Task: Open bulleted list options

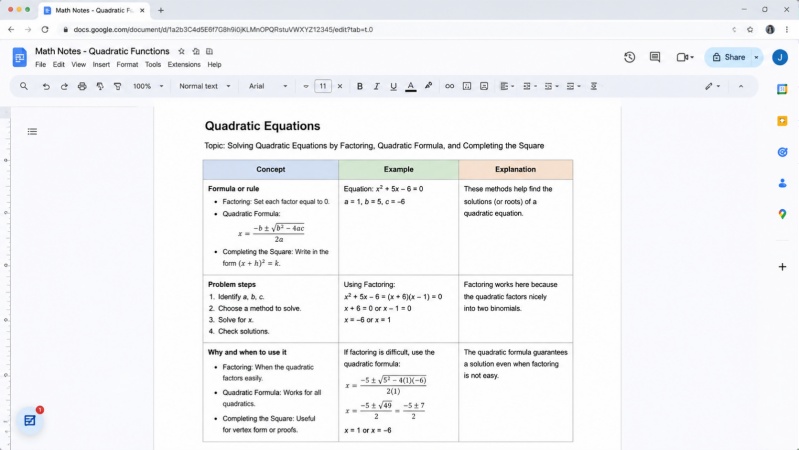Action: tap(574, 86)
